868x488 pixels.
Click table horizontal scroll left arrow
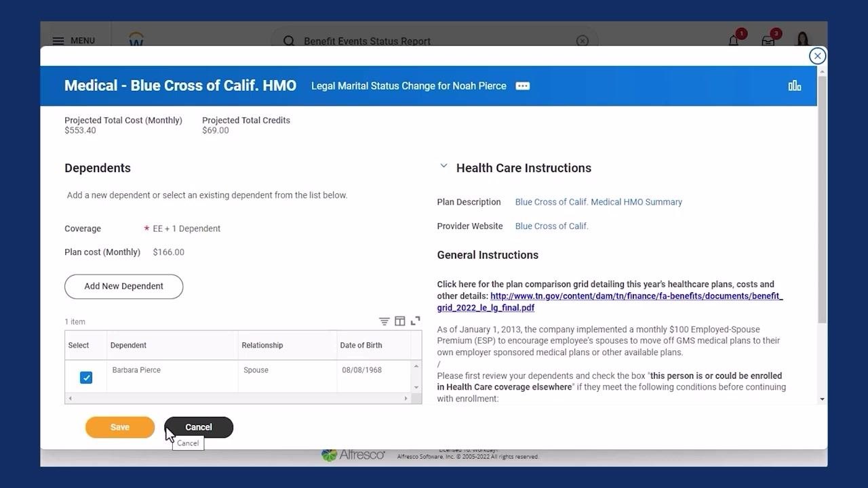pos(69,399)
